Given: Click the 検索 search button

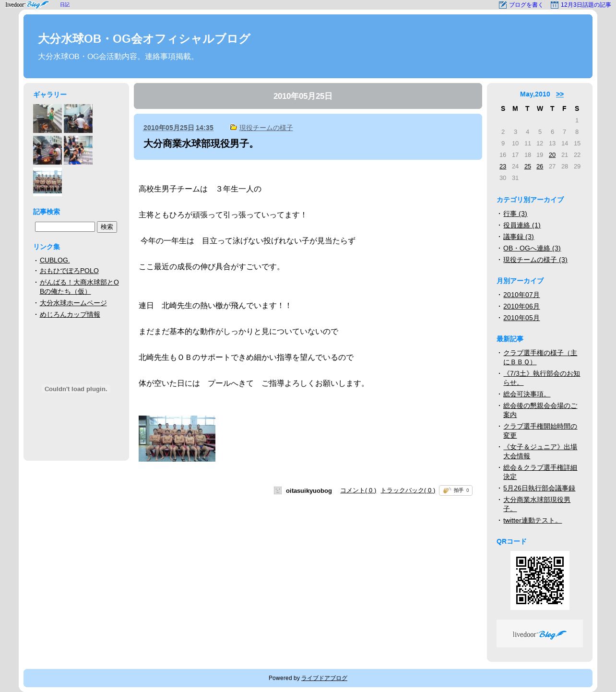Looking at the screenshot, I should (x=107, y=227).
